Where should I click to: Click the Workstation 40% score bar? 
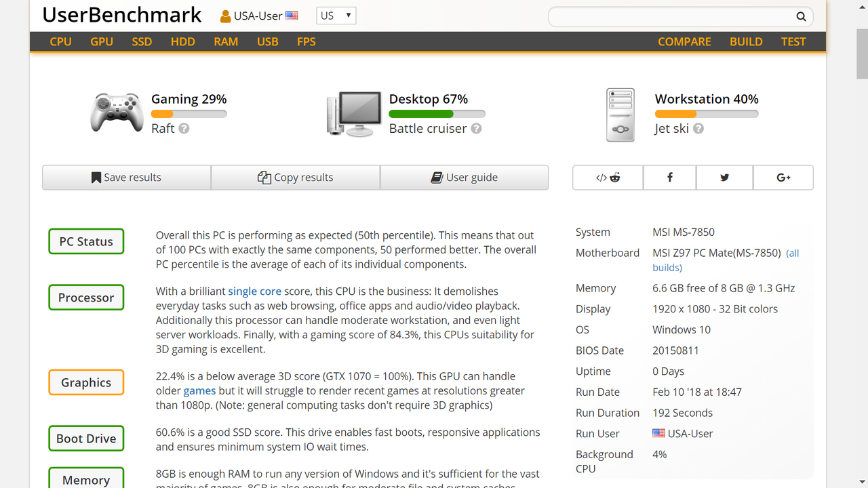pyautogui.click(x=707, y=114)
